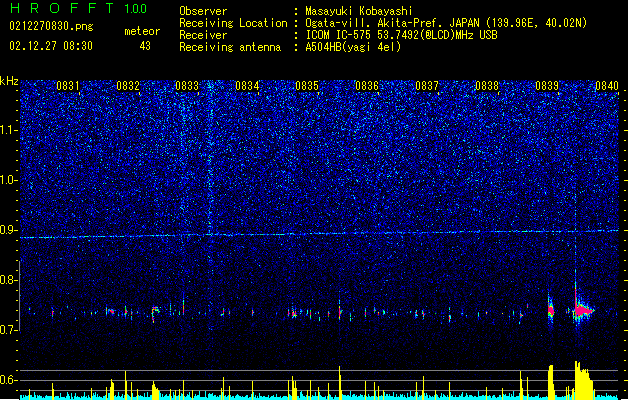Image resolution: width=629 pixels, height=400 pixels.
Task: Click the Receiving Location value text
Action: click(x=446, y=23)
